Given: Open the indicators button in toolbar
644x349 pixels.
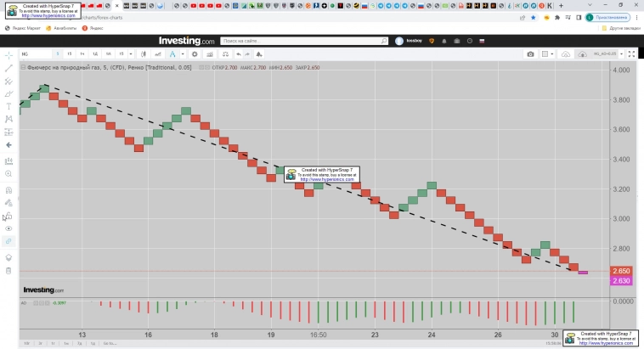Looking at the screenshot, I should 158,54.
